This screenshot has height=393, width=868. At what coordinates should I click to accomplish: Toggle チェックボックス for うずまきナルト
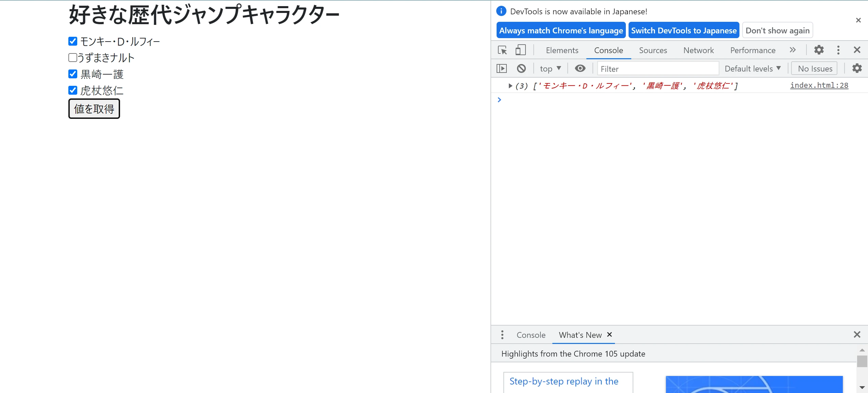[x=72, y=58]
